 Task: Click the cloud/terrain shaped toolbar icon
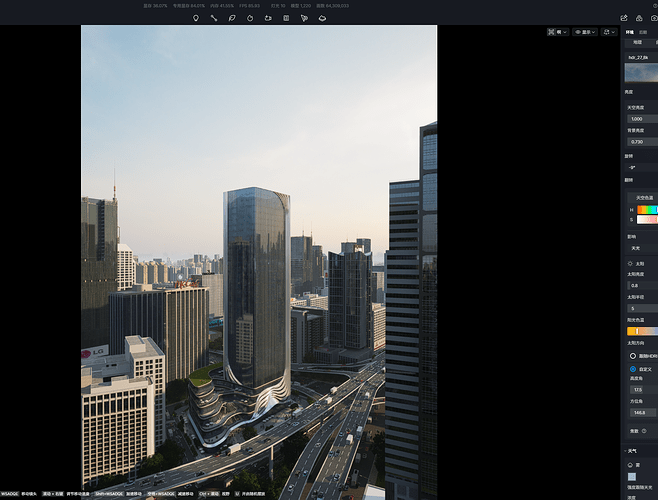coord(322,18)
